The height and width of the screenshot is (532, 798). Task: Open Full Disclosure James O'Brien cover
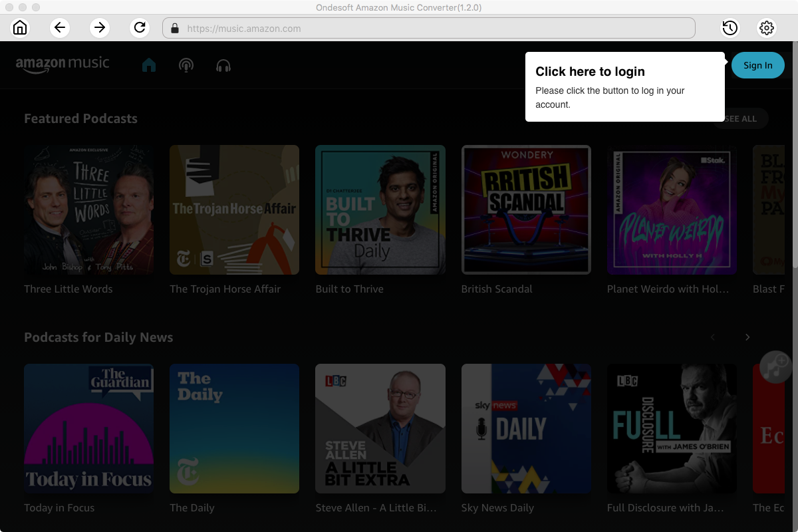(x=672, y=429)
